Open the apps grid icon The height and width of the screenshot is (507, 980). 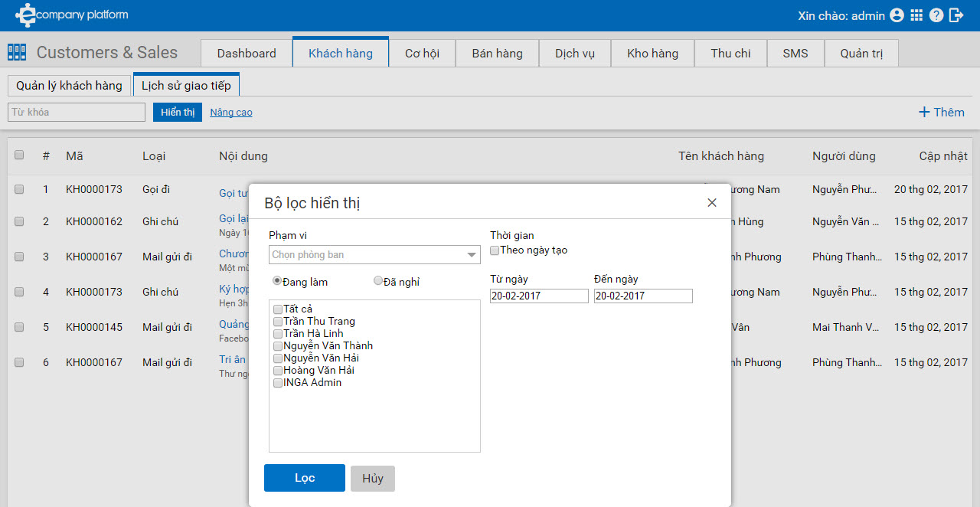tap(916, 15)
